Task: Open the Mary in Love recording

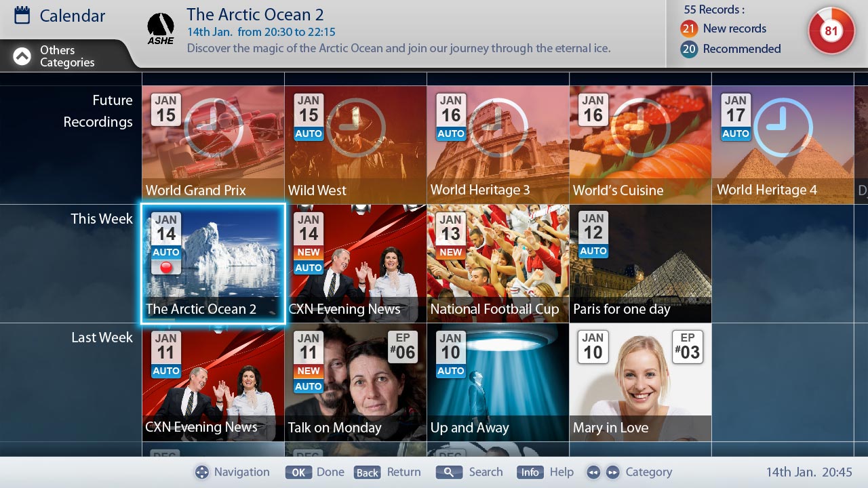Action: pyautogui.click(x=640, y=382)
